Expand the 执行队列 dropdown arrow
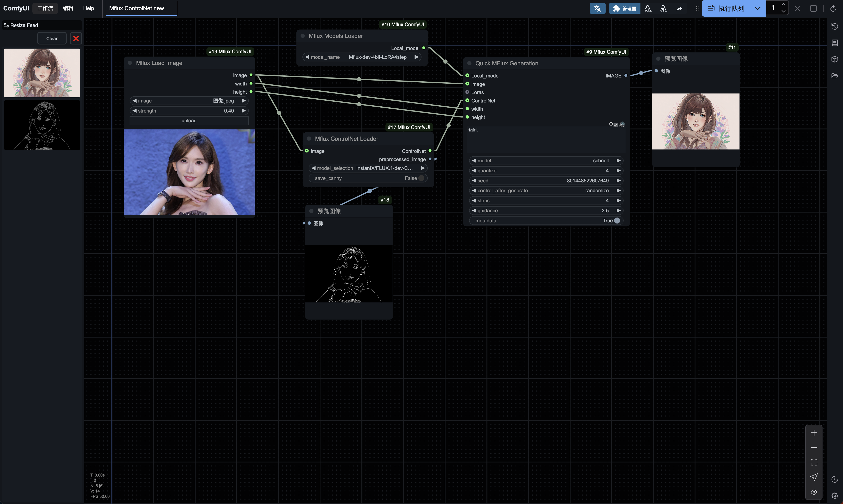 coord(758,8)
